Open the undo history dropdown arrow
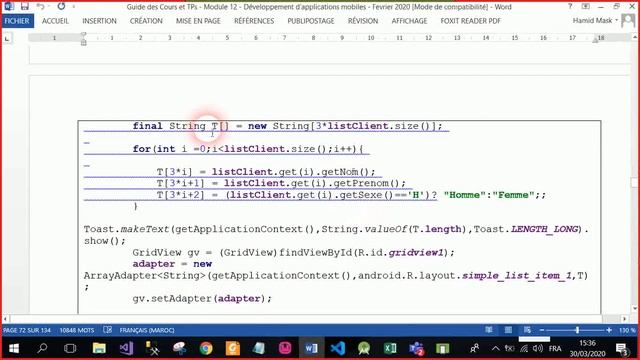This screenshot has height=360, width=640. pos(48,7)
